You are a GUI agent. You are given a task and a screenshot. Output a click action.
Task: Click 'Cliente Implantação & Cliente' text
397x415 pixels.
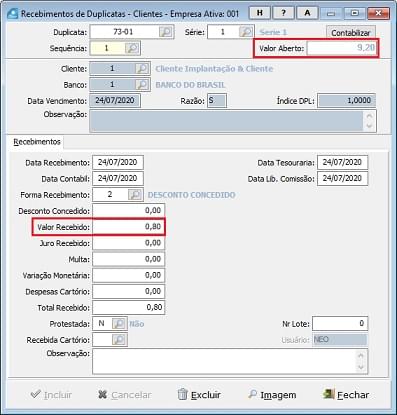[214, 69]
